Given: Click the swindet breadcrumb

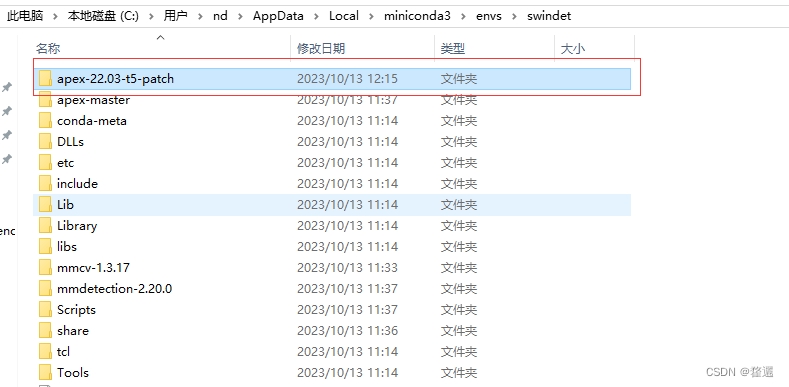Looking at the screenshot, I should click(549, 16).
